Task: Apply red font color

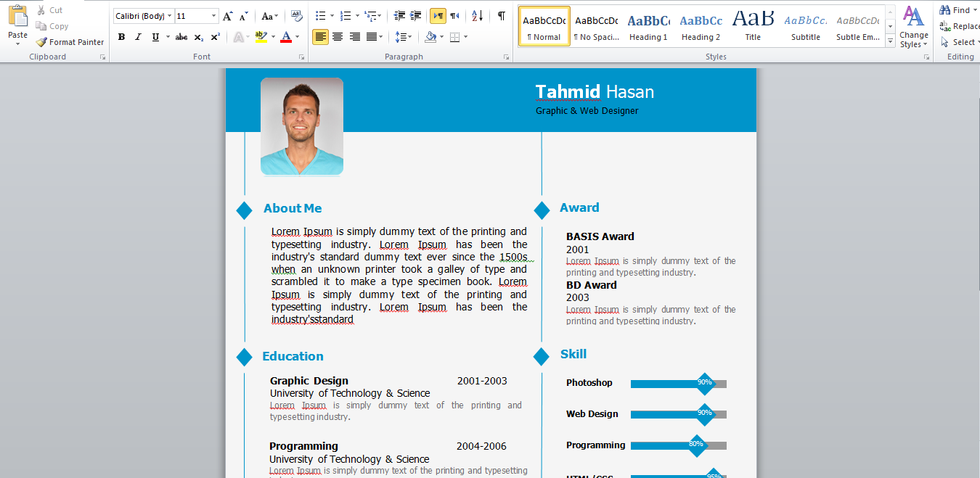Action: click(286, 37)
